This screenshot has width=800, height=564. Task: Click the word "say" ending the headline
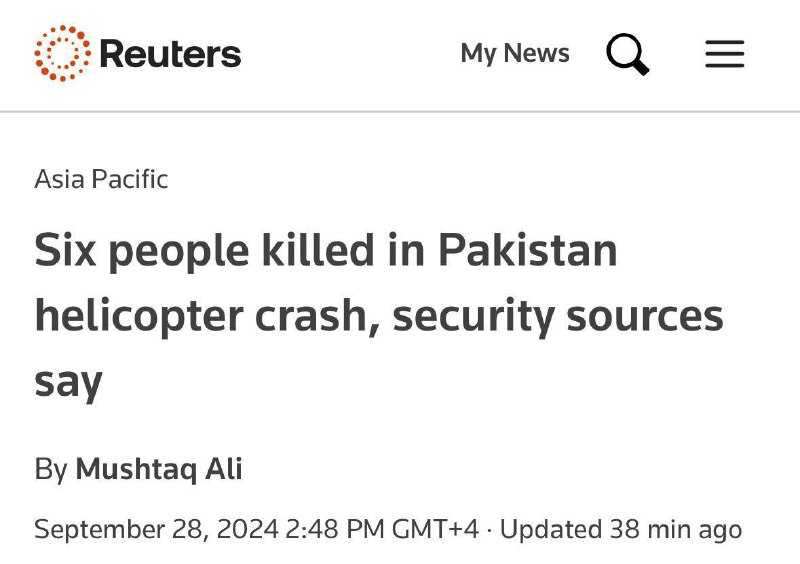[68, 382]
